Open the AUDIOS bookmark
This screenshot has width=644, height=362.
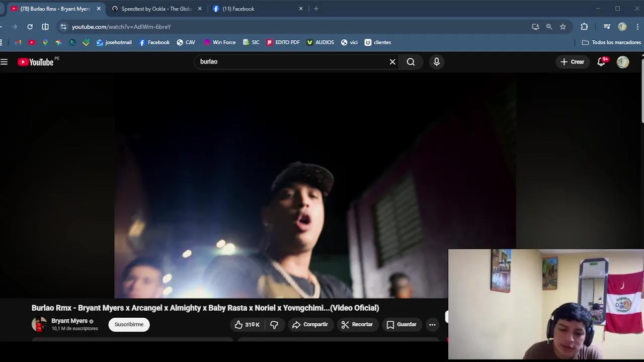(320, 42)
